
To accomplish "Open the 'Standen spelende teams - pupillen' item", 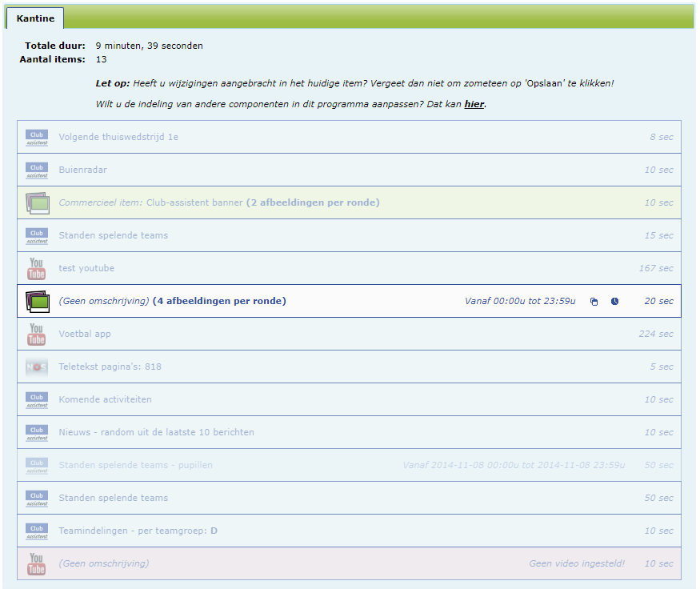I will point(135,465).
